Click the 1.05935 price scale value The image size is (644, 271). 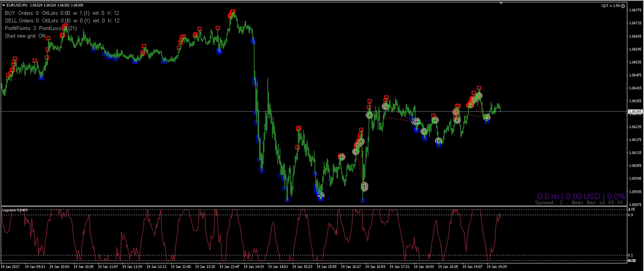[x=635, y=192]
